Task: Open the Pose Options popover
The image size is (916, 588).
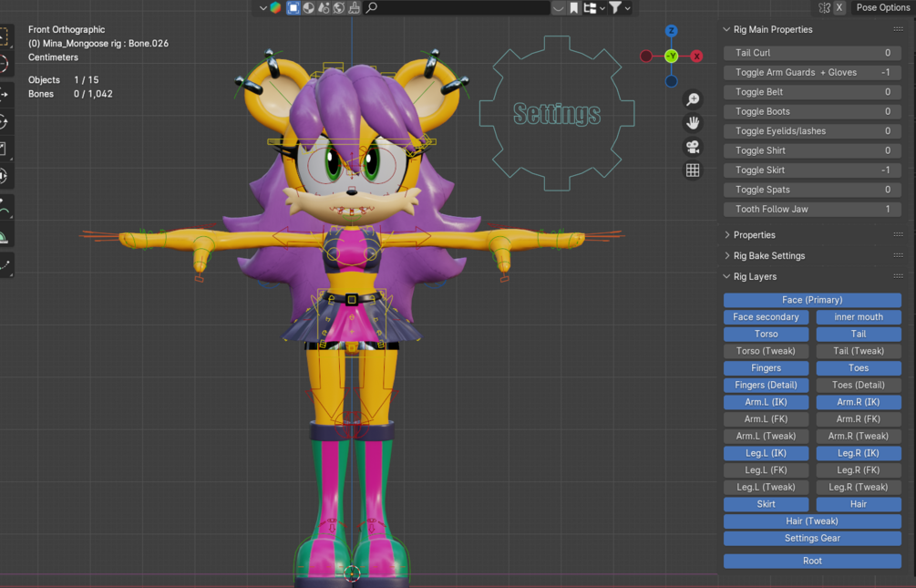Action: 882,7
